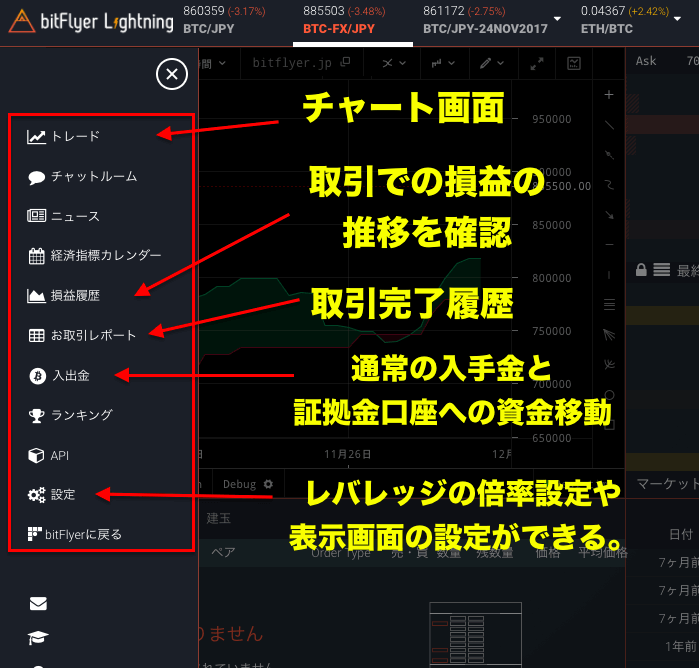Click the lock icon in order book

click(641, 270)
